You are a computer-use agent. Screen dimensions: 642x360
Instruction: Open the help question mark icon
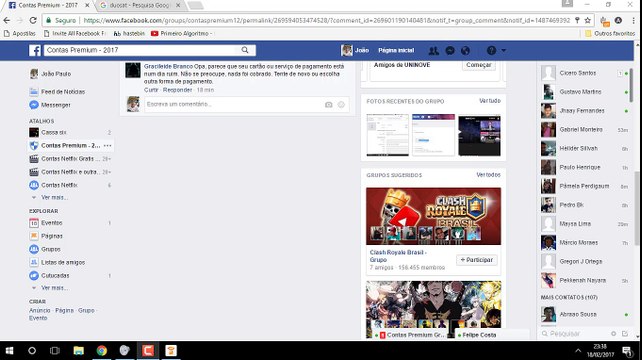tap(491, 50)
